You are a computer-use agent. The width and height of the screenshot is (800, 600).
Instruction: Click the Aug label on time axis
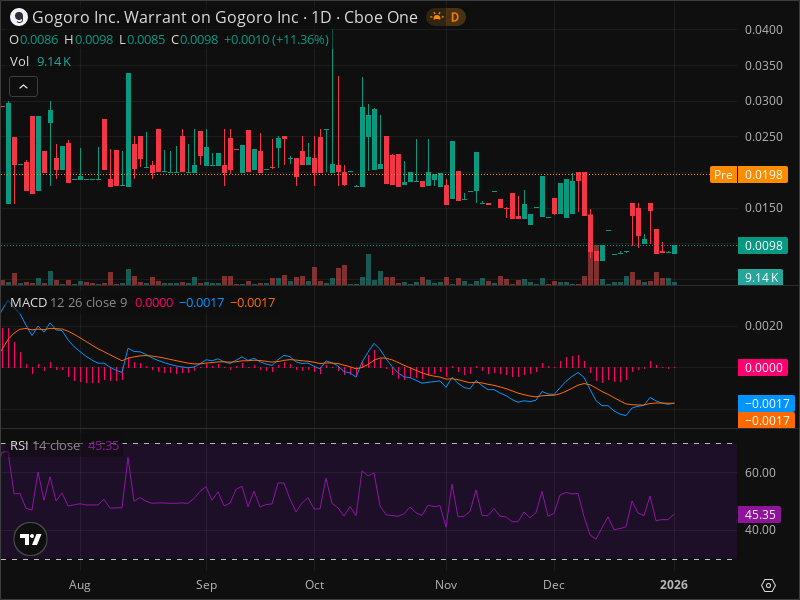click(x=80, y=585)
